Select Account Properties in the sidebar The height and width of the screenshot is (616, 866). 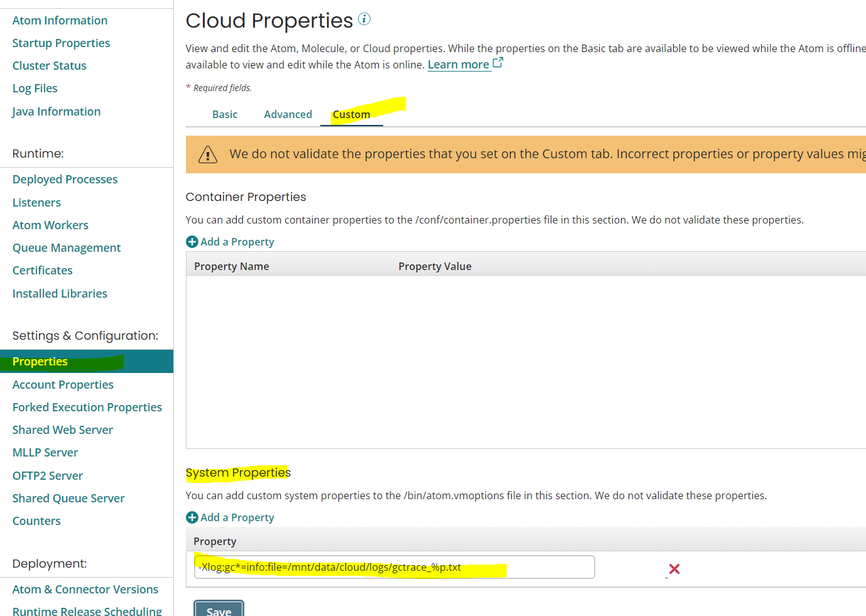tap(63, 384)
